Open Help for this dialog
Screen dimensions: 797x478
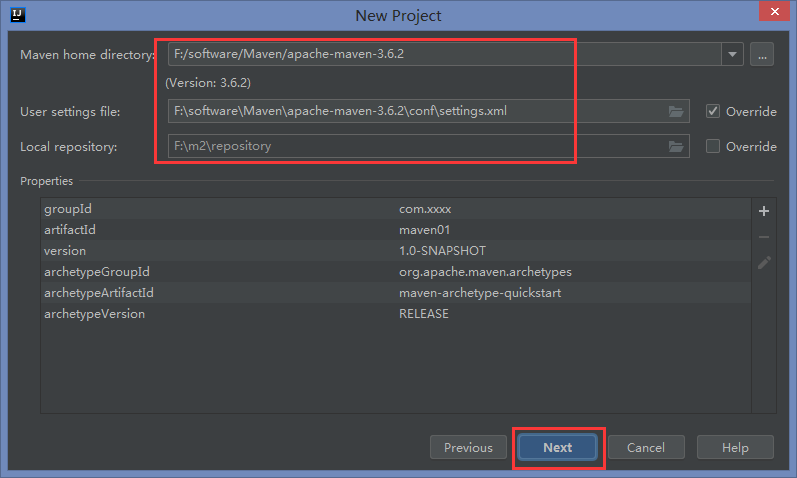735,447
